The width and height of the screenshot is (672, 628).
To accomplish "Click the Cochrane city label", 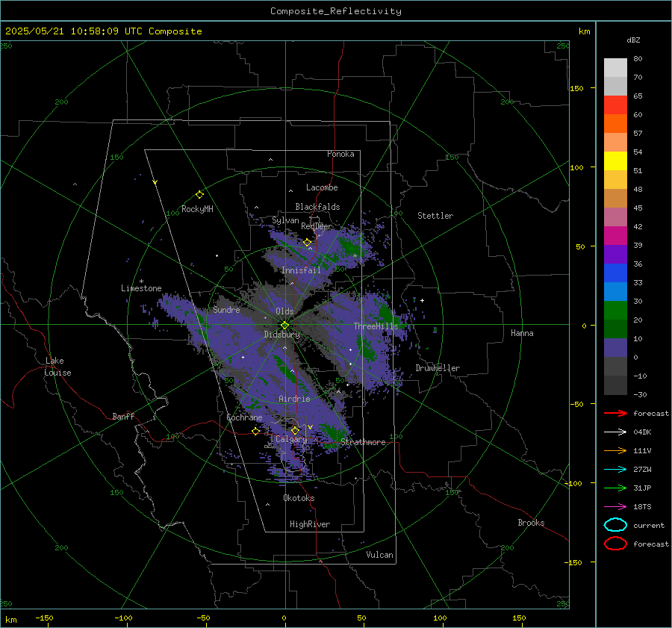I will (x=244, y=417).
